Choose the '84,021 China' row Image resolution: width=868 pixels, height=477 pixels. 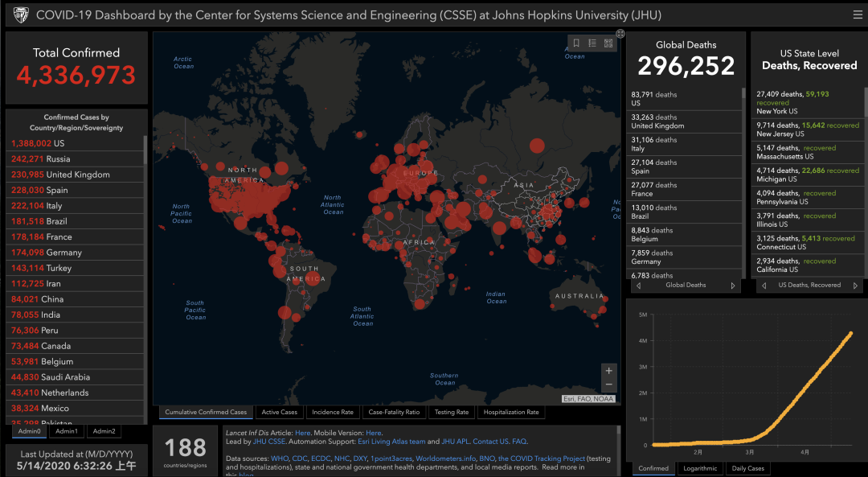tap(75, 299)
